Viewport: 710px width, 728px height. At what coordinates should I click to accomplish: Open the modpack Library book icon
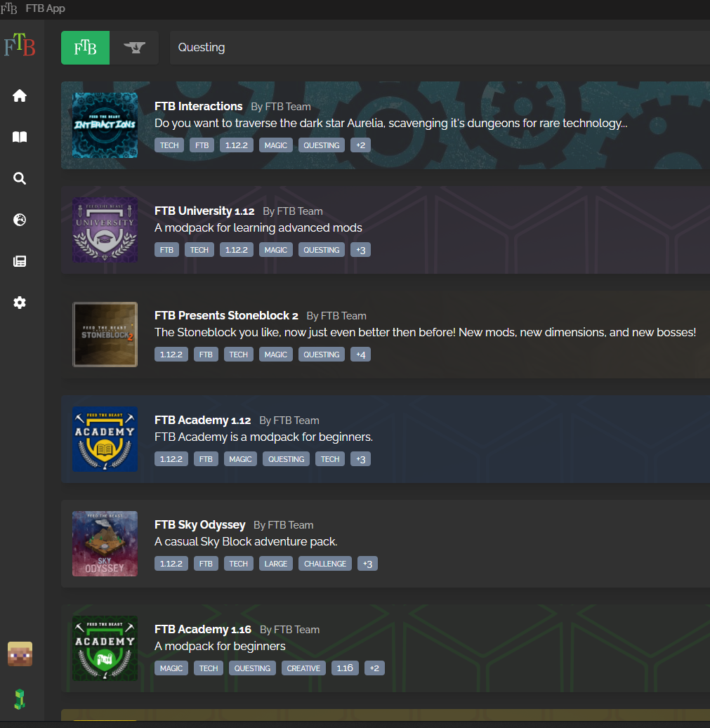pyautogui.click(x=20, y=137)
